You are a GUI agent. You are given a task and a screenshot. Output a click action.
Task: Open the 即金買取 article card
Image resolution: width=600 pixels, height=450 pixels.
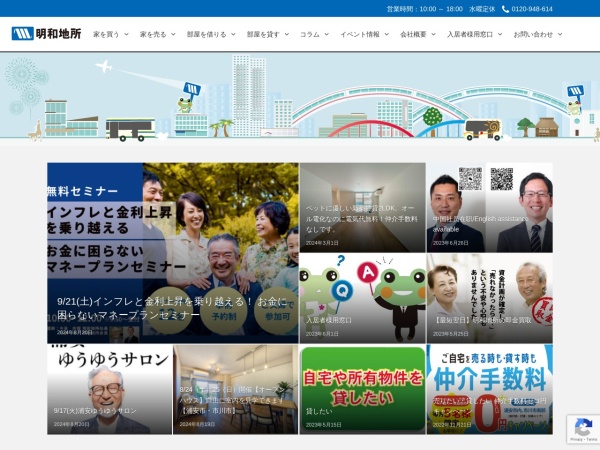tap(490, 298)
